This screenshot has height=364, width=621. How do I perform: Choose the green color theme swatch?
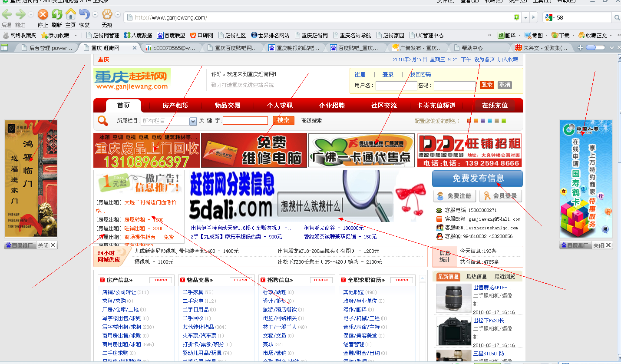click(x=504, y=121)
